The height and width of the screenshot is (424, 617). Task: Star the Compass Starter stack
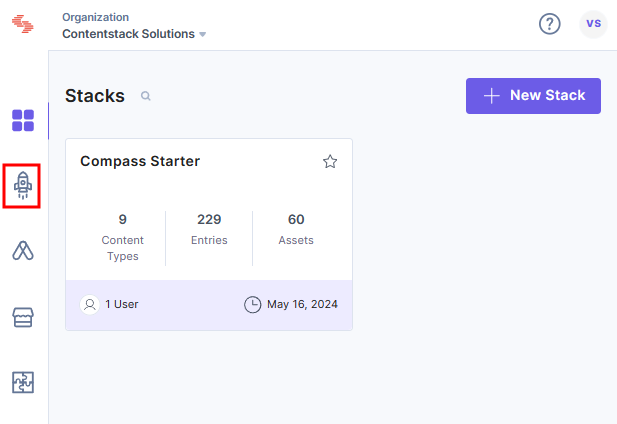(x=330, y=162)
